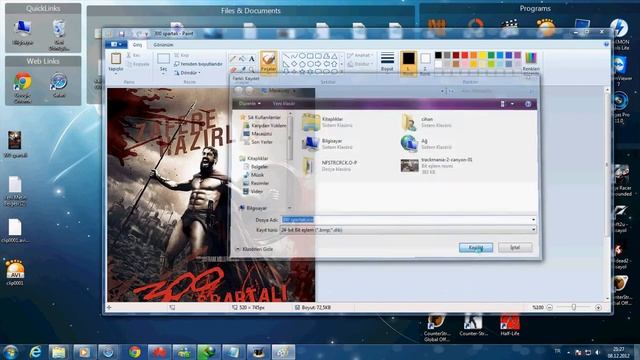Switch to the Giriş ribbon tab
The height and width of the screenshot is (360, 640).
[137, 44]
